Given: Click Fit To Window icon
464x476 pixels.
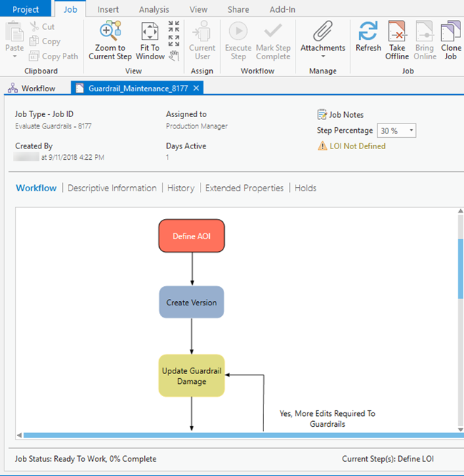Looking at the screenshot, I should pos(150,31).
